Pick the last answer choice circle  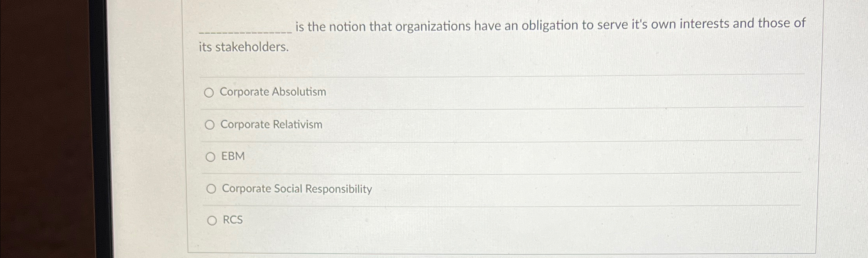213,220
